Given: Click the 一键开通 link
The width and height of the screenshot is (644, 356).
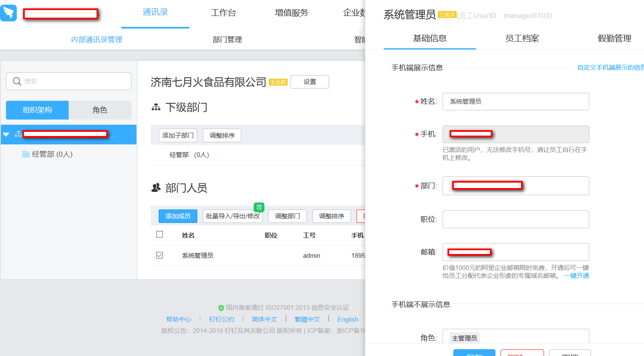Looking at the screenshot, I should coord(576,276).
